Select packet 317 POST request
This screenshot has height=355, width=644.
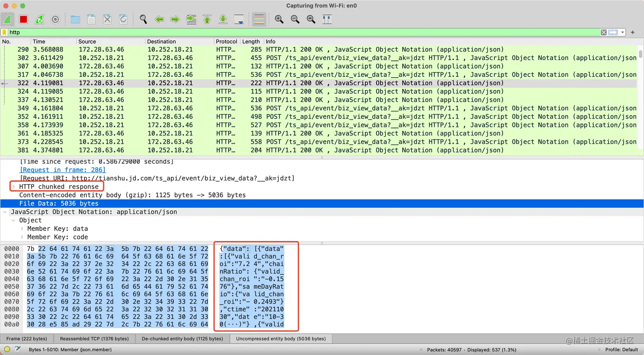tap(319, 75)
